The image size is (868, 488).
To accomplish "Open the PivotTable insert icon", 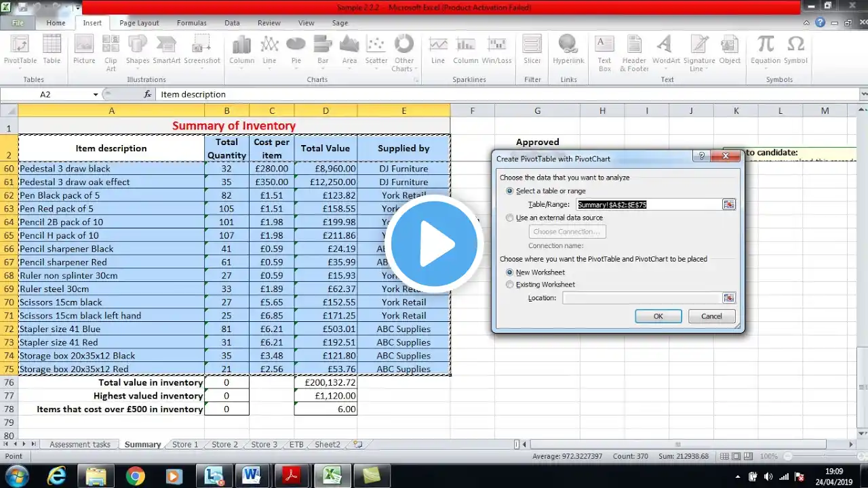I will 20,50.
